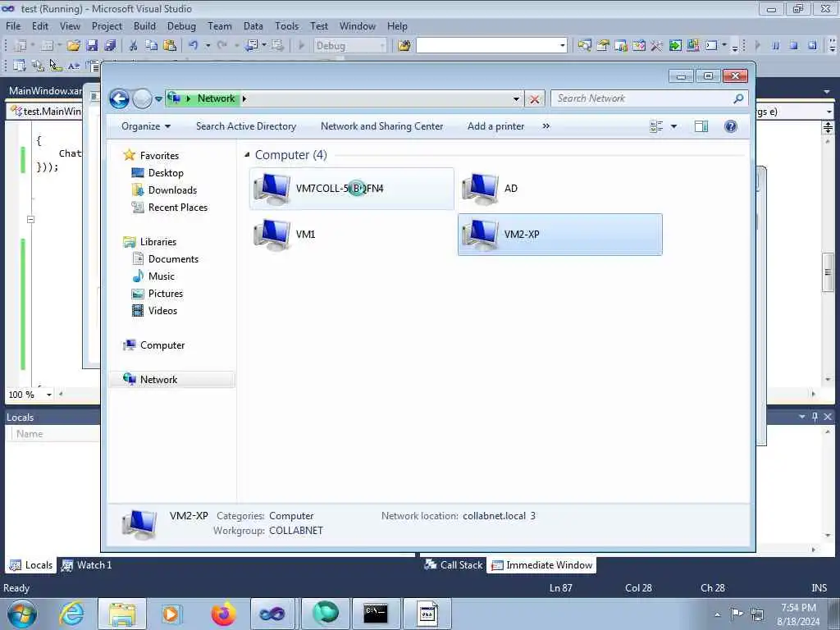Open the File menu

13,26
